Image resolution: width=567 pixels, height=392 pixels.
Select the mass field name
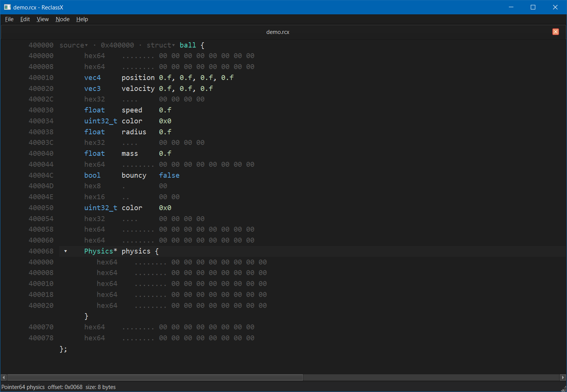point(130,154)
